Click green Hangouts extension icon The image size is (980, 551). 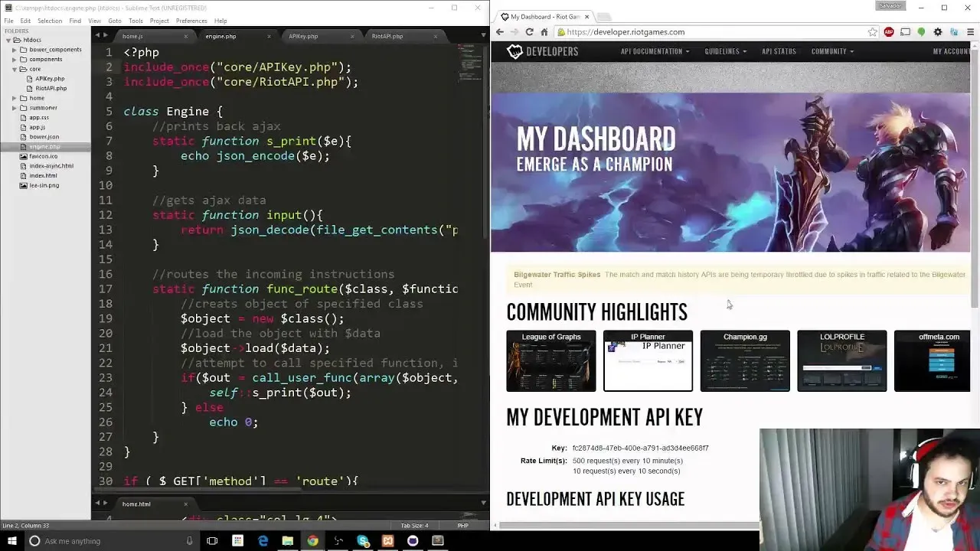coord(921,32)
